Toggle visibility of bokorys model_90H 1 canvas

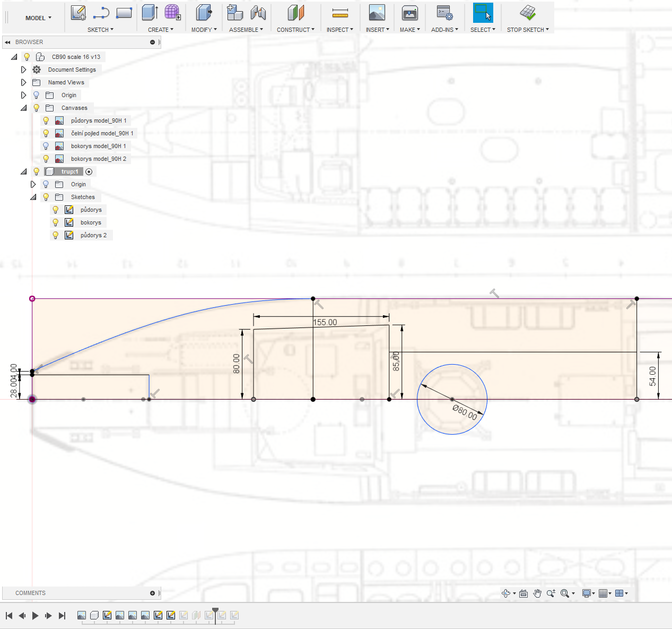[x=46, y=146]
